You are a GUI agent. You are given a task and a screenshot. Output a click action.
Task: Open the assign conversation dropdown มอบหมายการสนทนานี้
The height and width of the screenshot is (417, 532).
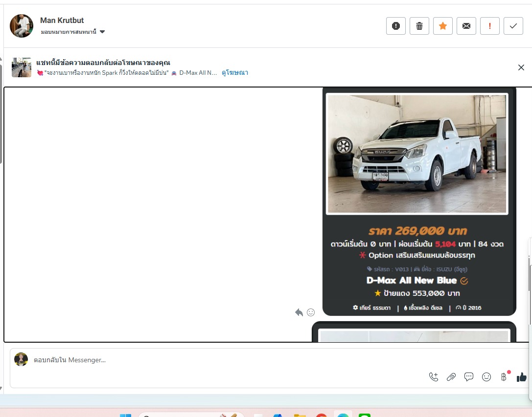point(72,32)
